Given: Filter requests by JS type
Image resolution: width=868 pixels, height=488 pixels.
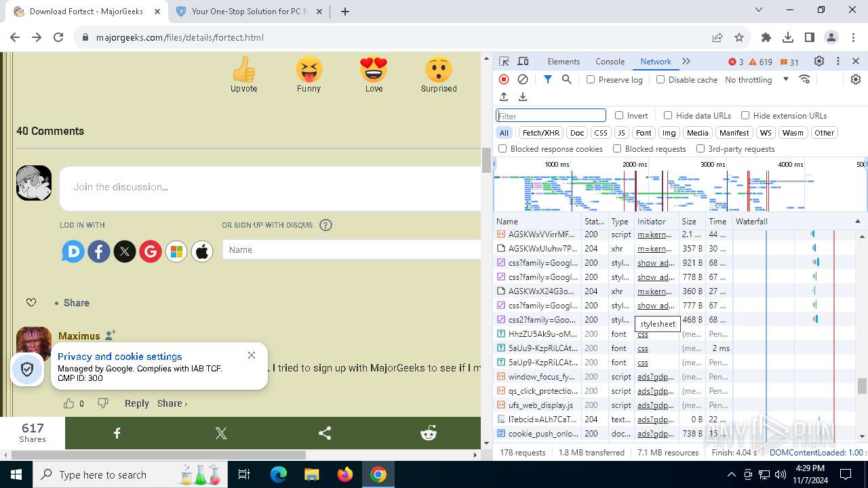Looking at the screenshot, I should tap(621, 133).
